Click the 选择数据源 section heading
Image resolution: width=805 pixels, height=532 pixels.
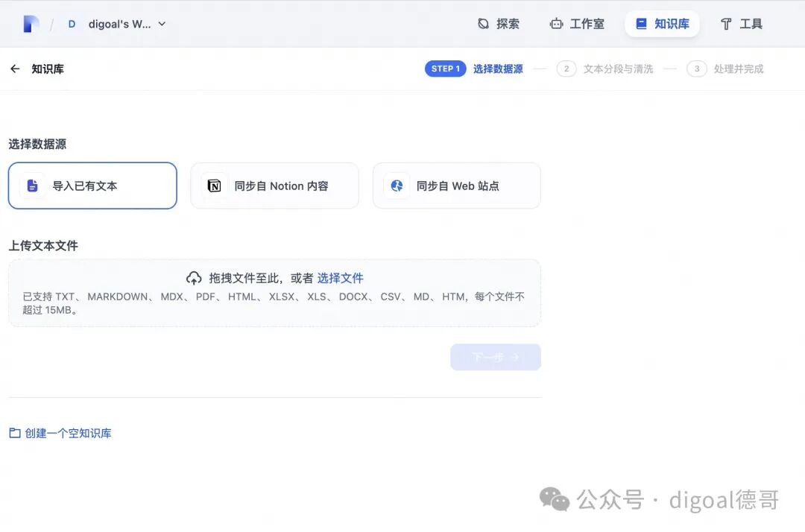click(37, 144)
